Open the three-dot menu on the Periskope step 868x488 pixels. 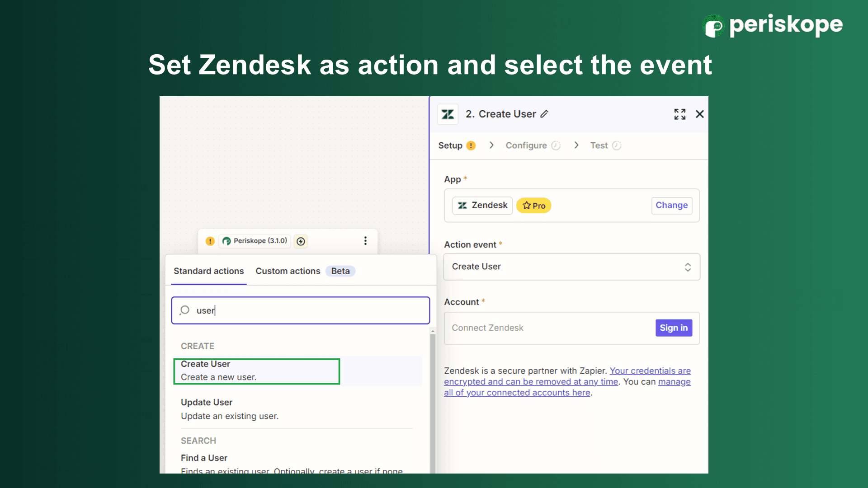pos(365,241)
